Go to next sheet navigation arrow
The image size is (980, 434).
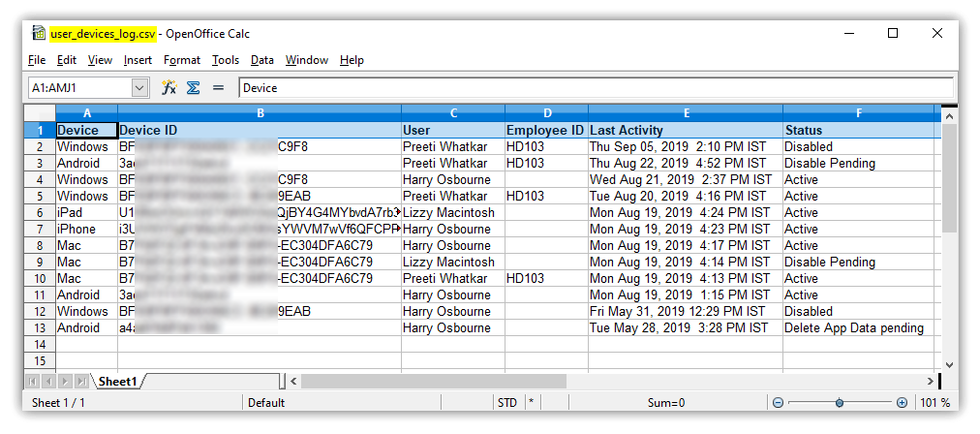tap(65, 381)
